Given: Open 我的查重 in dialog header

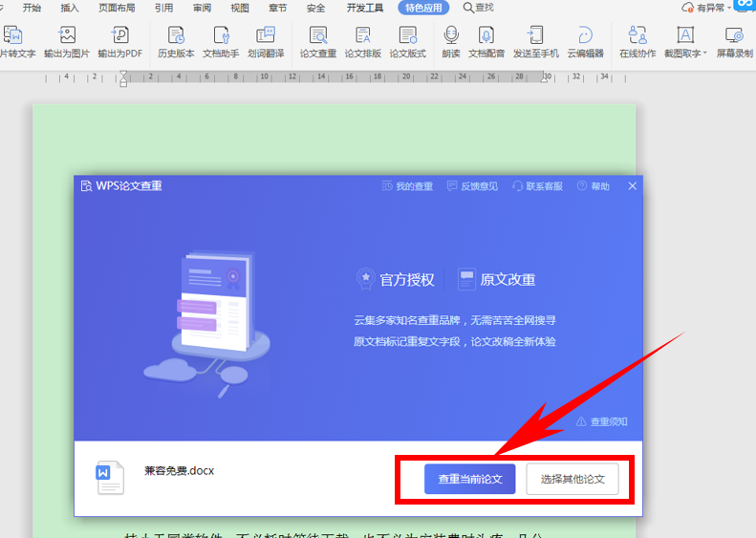Looking at the screenshot, I should (407, 186).
